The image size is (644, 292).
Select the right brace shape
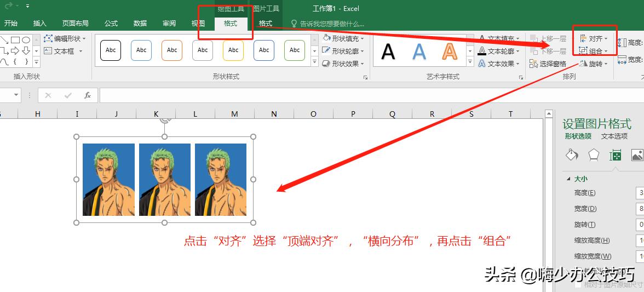point(26,62)
